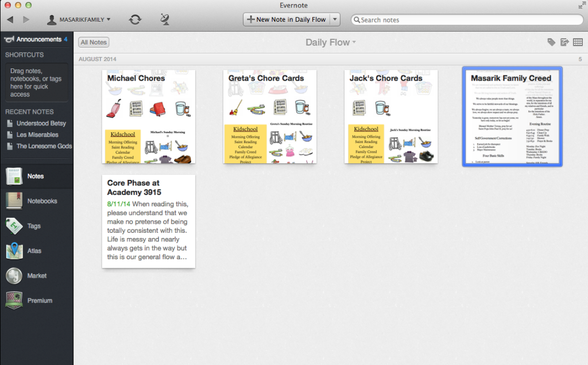Click the August note count 5
Viewport: 588px width, 365px height.
pyautogui.click(x=580, y=59)
